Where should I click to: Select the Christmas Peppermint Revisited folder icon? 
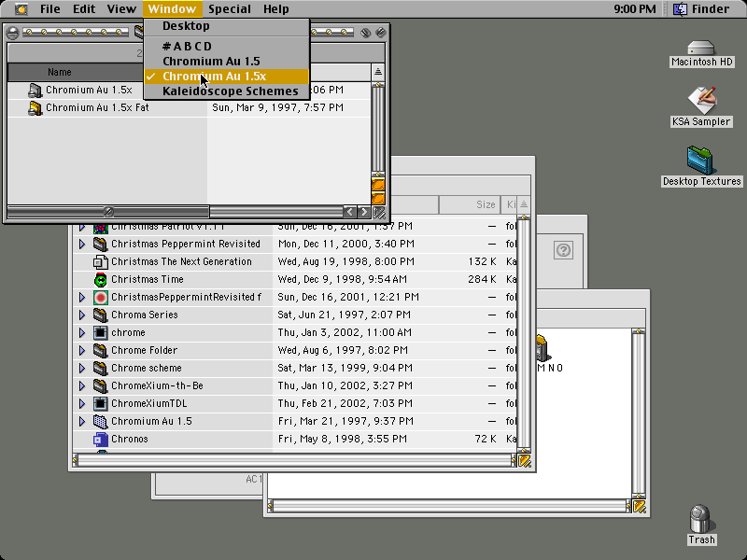(x=100, y=245)
